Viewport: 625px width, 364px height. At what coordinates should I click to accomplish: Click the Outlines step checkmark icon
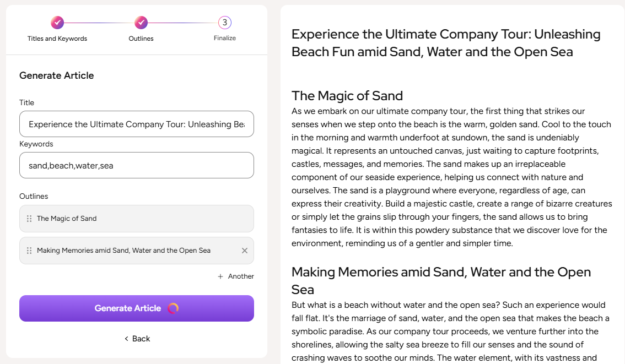(x=141, y=23)
